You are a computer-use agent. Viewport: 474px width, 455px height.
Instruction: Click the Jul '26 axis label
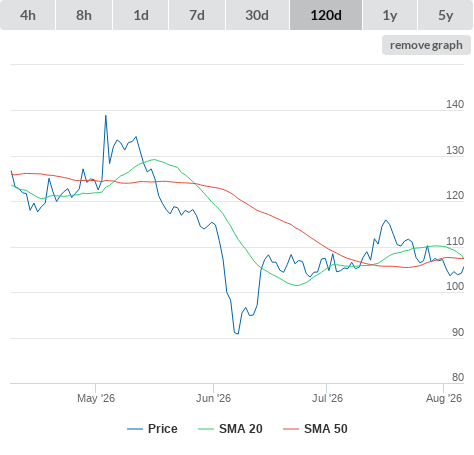[x=327, y=398]
